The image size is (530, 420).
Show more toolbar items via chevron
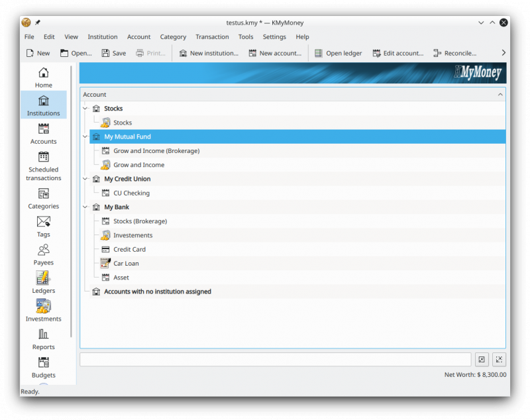[503, 53]
